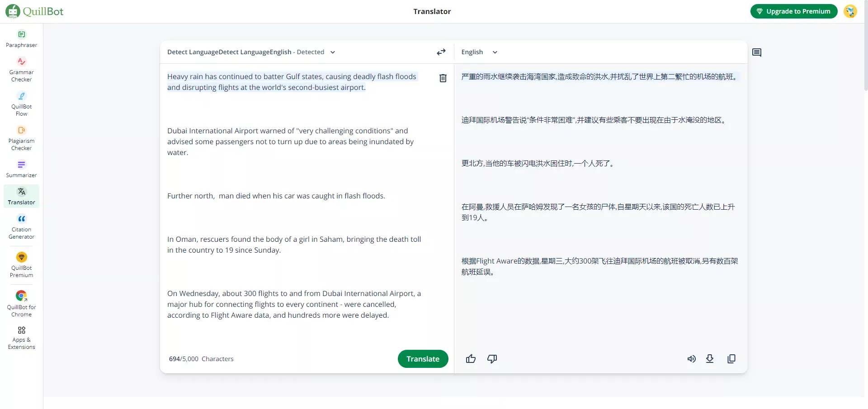This screenshot has width=868, height=409.
Task: Download the translated text
Action: tap(710, 359)
